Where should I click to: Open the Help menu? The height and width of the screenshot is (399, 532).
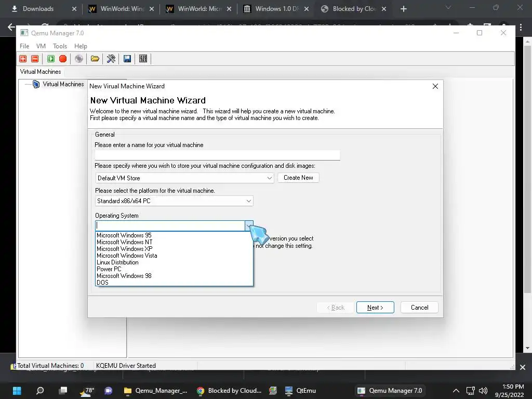point(81,46)
